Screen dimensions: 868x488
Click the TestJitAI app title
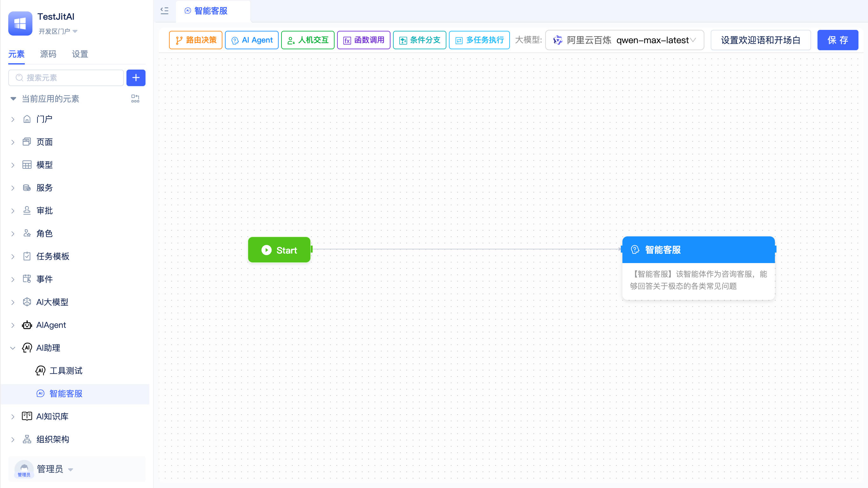tap(56, 17)
